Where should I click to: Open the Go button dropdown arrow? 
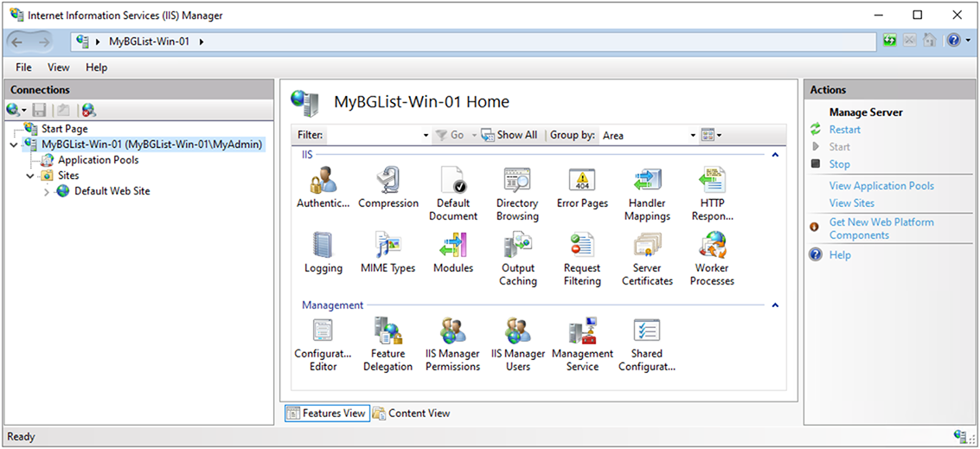click(474, 135)
